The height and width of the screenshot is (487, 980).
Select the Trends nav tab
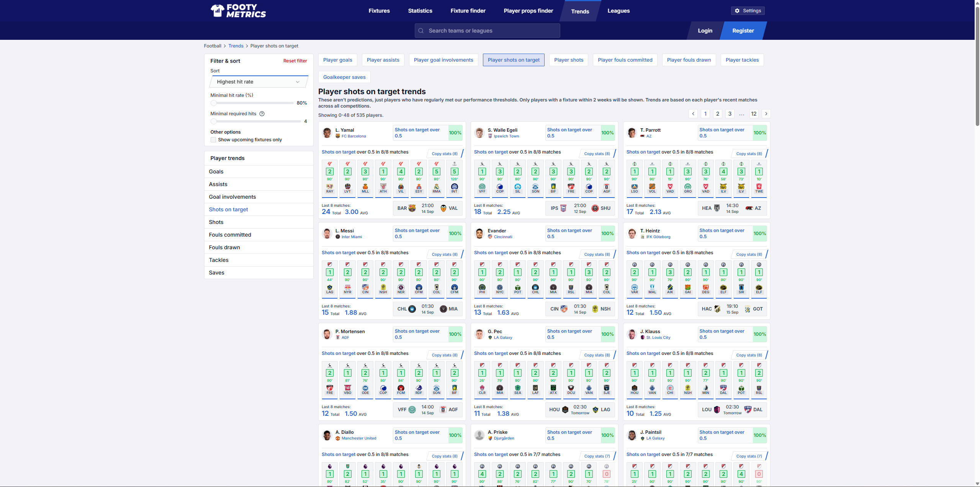(x=580, y=11)
